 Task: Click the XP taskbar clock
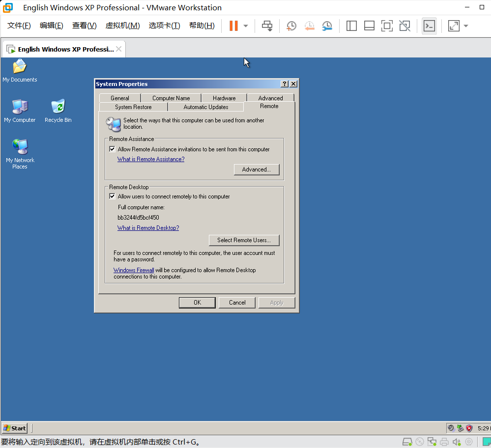tap(484, 428)
